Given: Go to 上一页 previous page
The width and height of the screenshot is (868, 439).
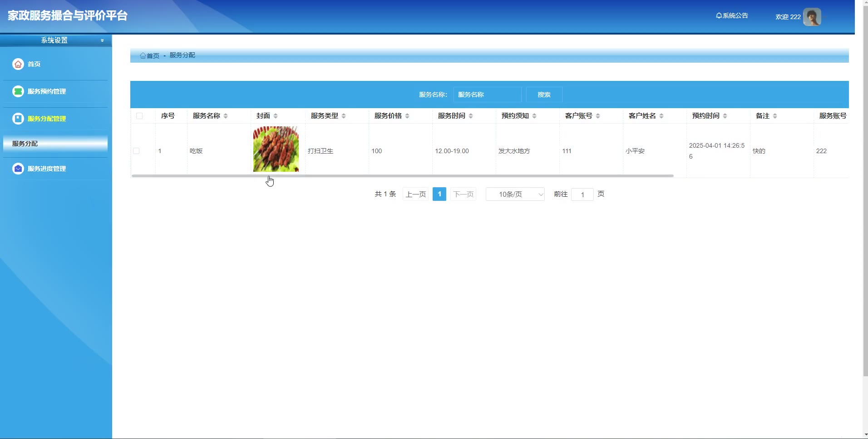Looking at the screenshot, I should (415, 194).
